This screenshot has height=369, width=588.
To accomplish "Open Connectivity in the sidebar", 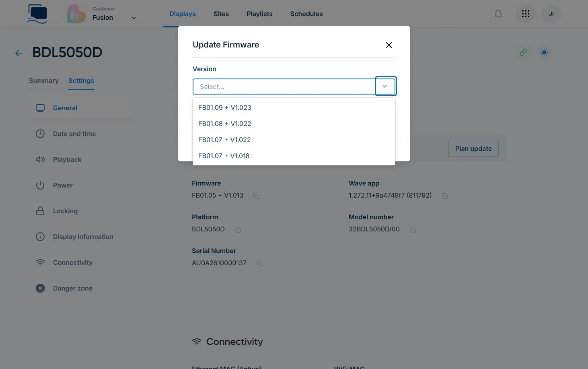I will coord(80,262).
